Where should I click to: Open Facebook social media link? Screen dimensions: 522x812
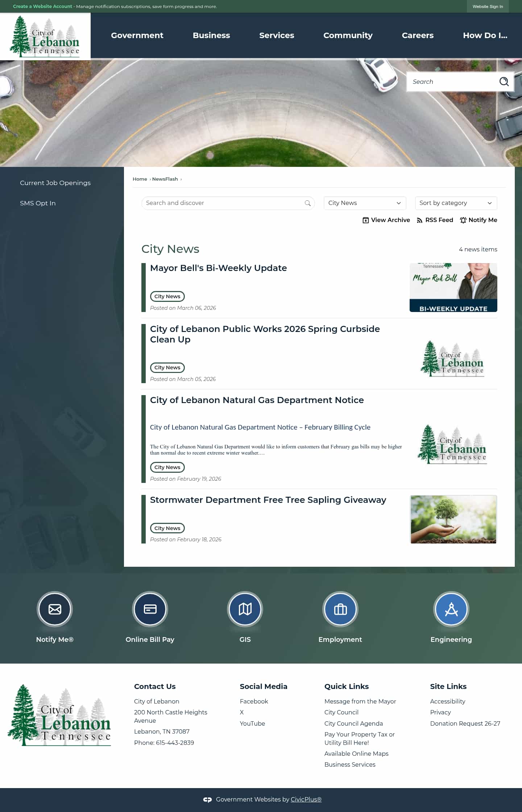[x=254, y=701]
